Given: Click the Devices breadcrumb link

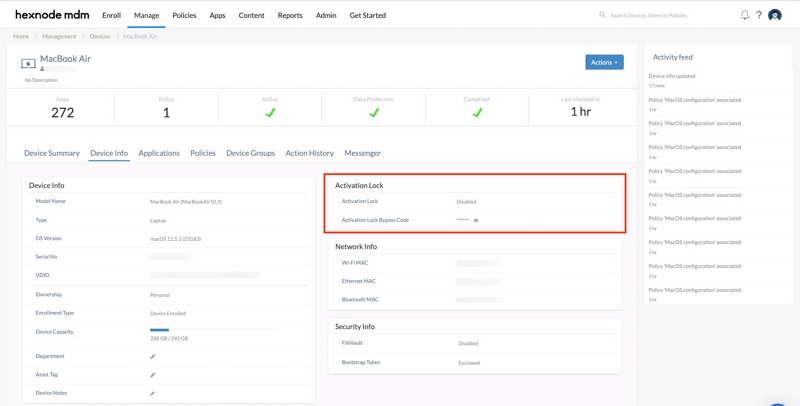Looking at the screenshot, I should coord(99,37).
